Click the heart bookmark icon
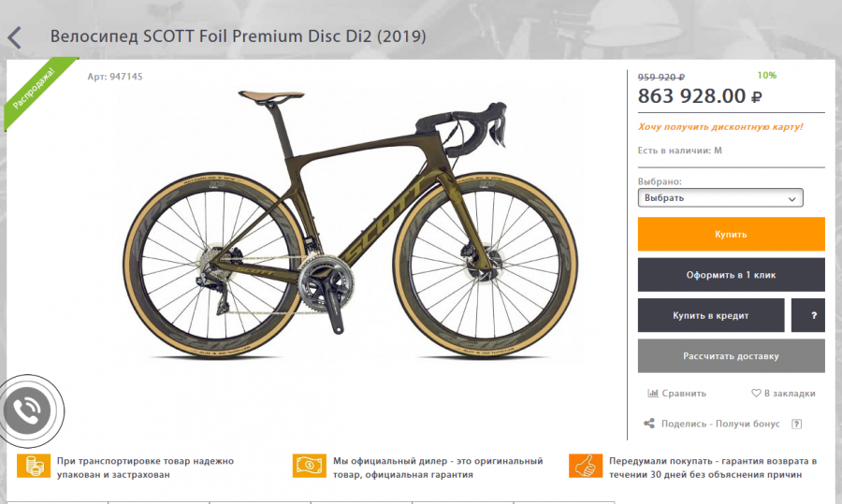842x504 pixels. pyautogui.click(x=756, y=393)
